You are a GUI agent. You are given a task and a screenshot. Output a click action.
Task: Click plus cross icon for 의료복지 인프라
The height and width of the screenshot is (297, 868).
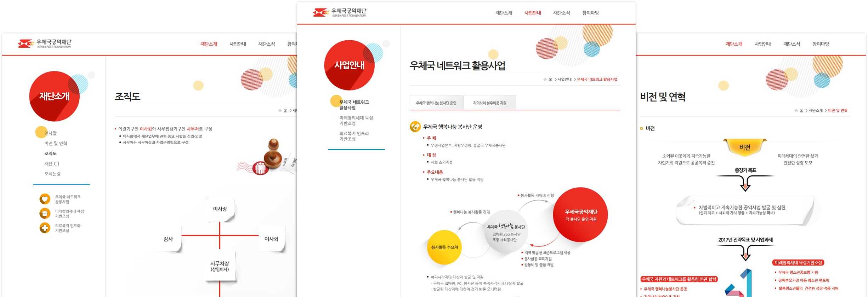tap(45, 228)
